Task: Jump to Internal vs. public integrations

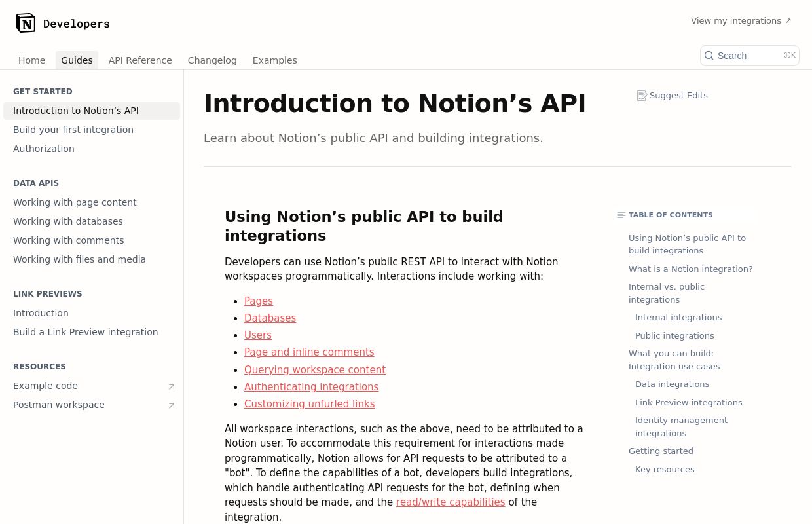Action: [x=667, y=293]
